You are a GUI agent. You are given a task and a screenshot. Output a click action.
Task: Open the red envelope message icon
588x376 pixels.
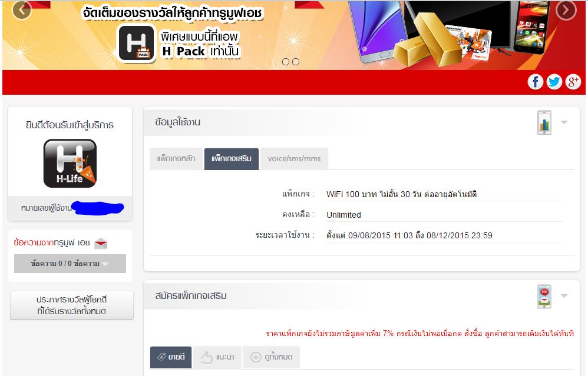pos(101,244)
